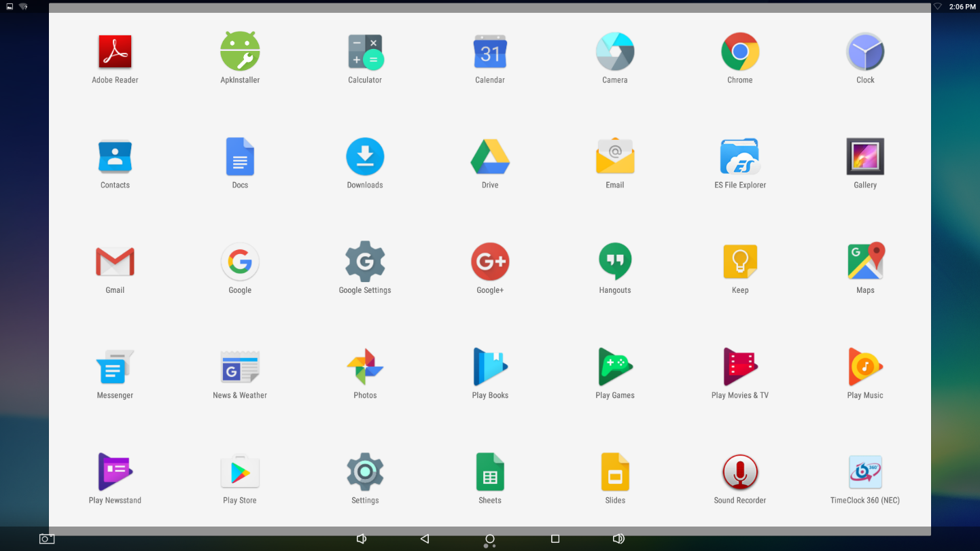Screen dimensions: 980x551
Task: Launch ApkInstaller
Action: click(x=240, y=52)
